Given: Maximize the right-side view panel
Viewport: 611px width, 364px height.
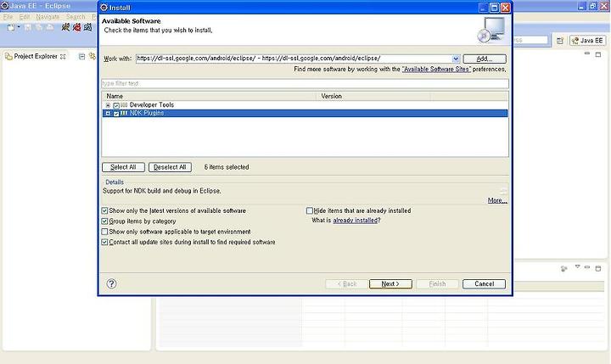Looking at the screenshot, I should coord(598,54).
